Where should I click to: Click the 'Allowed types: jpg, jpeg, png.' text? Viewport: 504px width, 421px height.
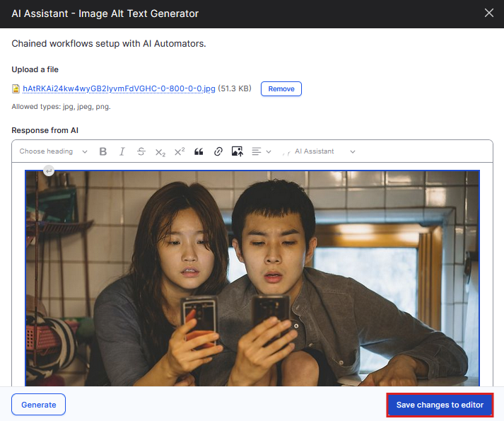pos(61,107)
